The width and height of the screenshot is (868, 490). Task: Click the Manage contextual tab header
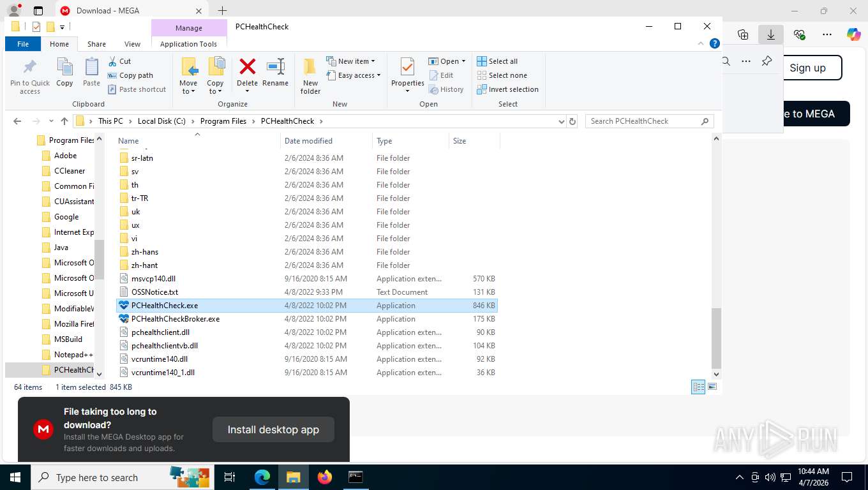tap(189, 28)
